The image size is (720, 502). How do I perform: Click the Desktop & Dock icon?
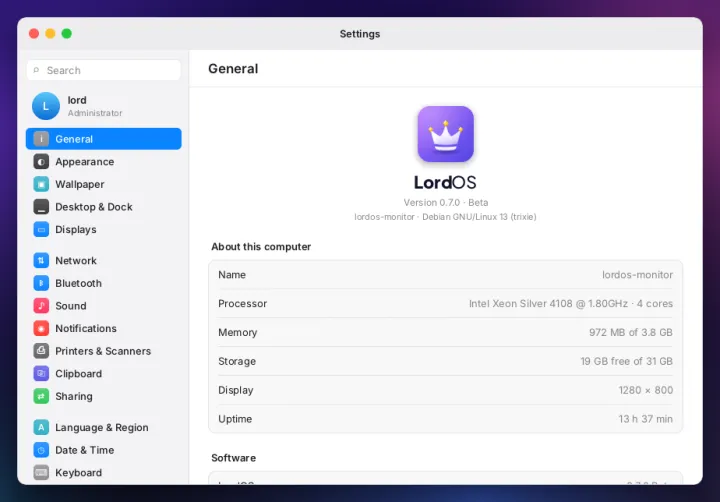[x=41, y=207]
